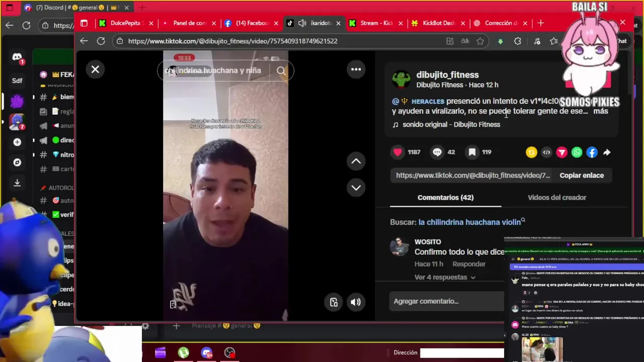Click the search magnifier in the video overlay

281,71
